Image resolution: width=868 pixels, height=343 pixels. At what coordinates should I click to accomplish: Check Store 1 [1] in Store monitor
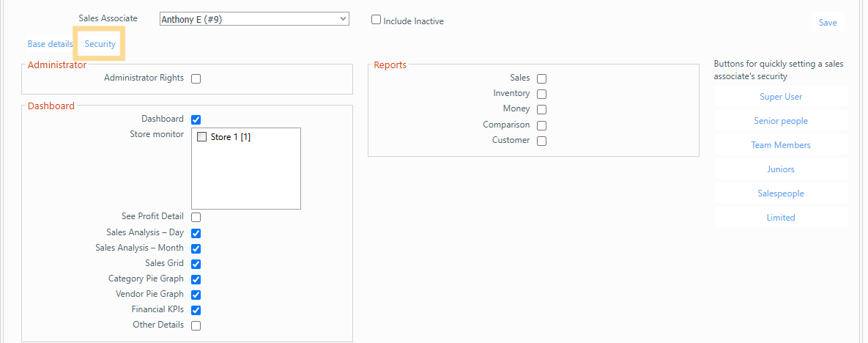coord(202,137)
